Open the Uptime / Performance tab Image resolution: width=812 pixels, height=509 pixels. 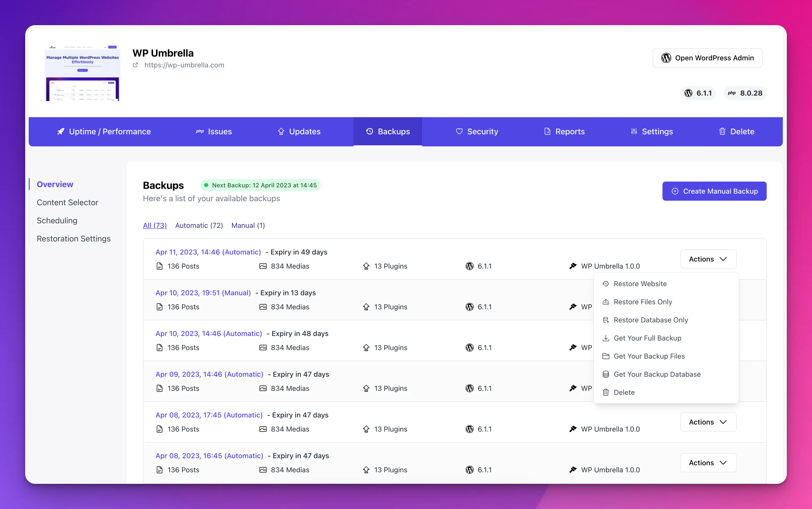104,132
